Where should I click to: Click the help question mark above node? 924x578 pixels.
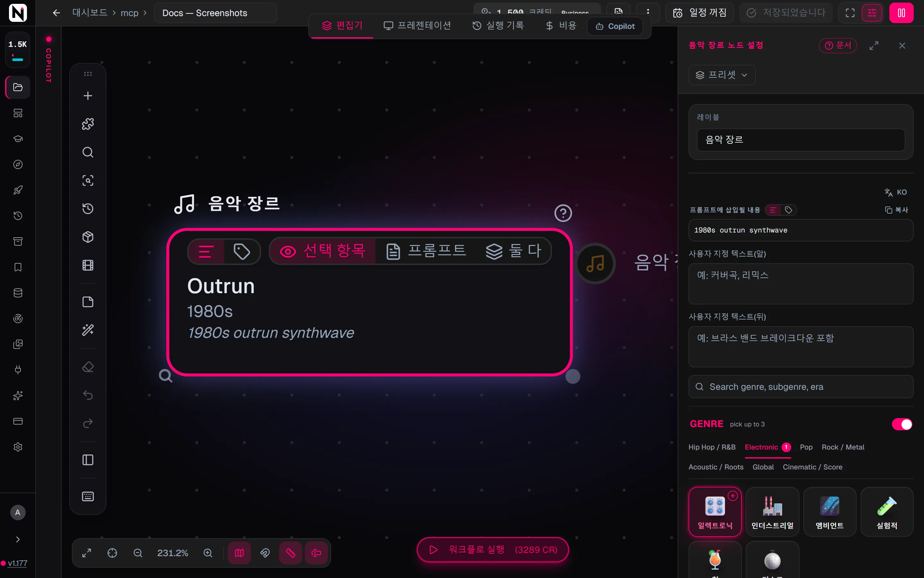pos(563,213)
